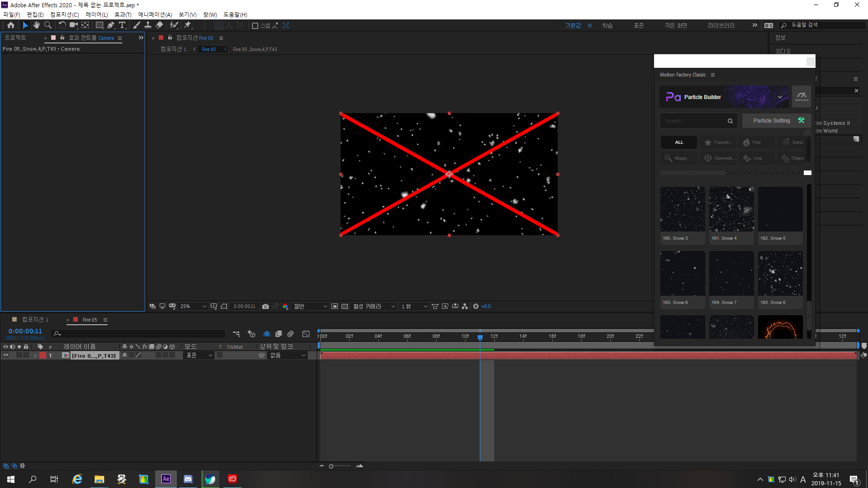Take a snapshot with the camera icon

(266, 306)
